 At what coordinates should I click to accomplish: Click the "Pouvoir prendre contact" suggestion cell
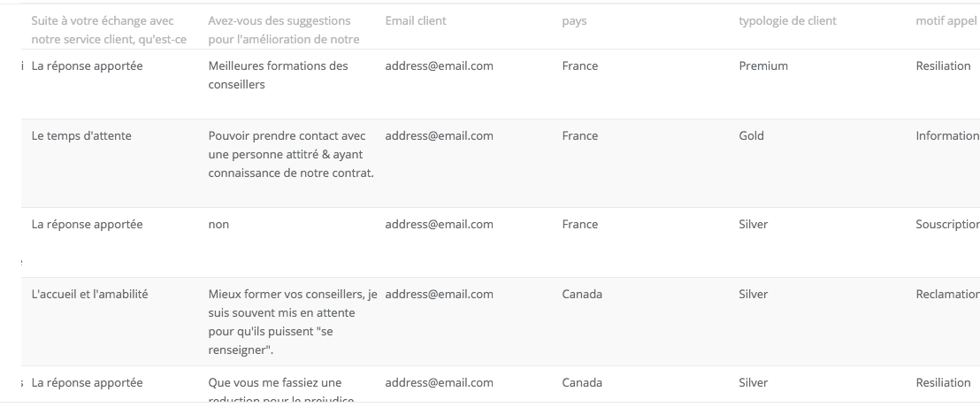coord(290,154)
